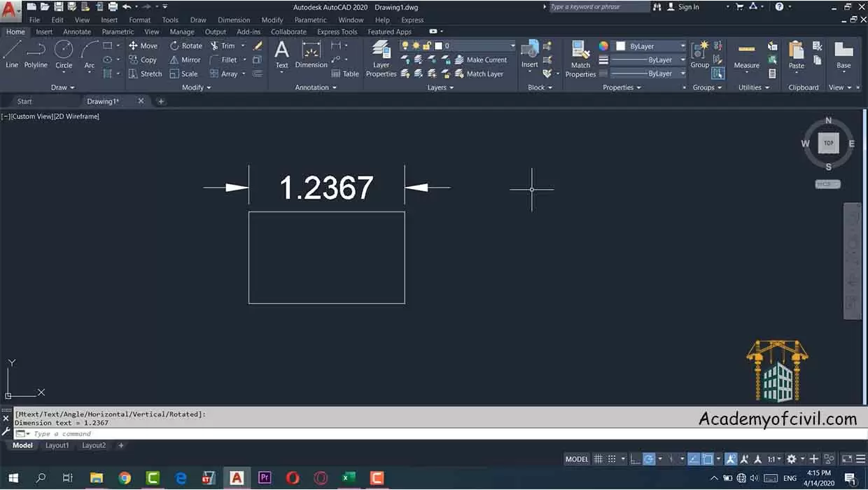868x490 pixels.
Task: Toggle MODEL space button
Action: (x=577, y=459)
